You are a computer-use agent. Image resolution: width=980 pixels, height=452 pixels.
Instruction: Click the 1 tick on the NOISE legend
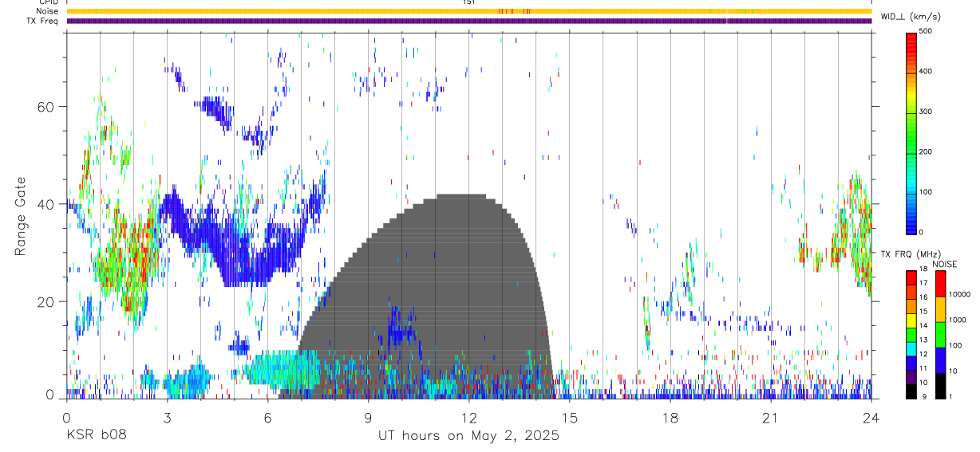coord(952,396)
